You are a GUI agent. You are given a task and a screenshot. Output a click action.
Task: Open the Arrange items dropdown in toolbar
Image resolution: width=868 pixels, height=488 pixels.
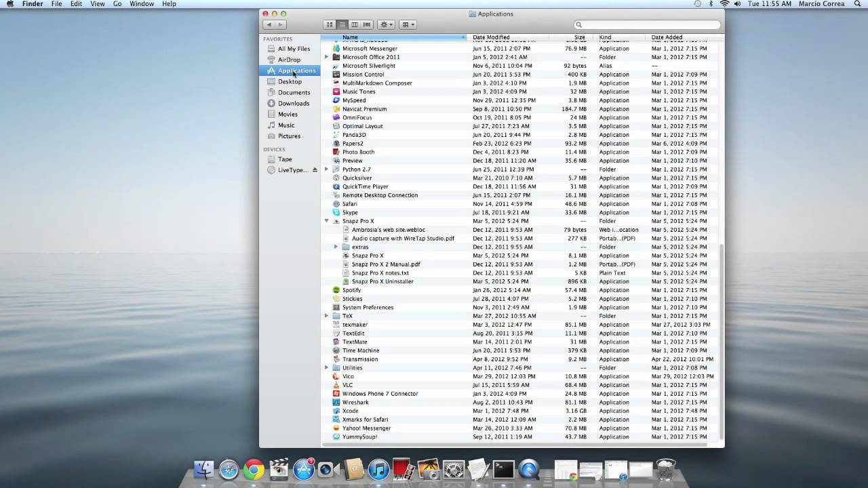tap(408, 24)
